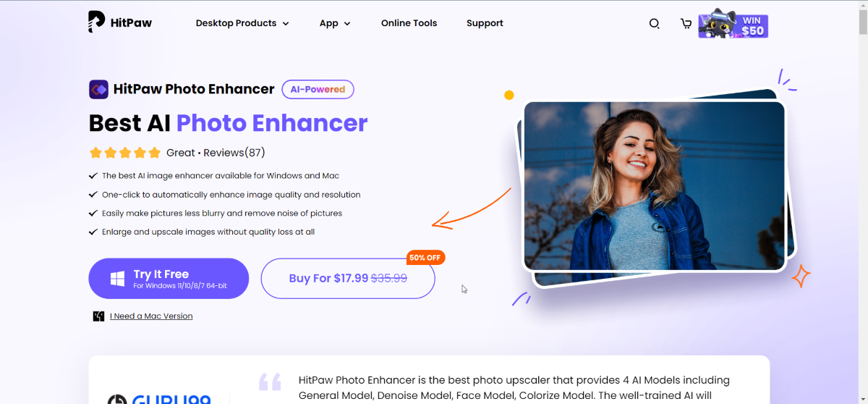Click the five-star rating icons
The height and width of the screenshot is (404, 868).
point(124,153)
